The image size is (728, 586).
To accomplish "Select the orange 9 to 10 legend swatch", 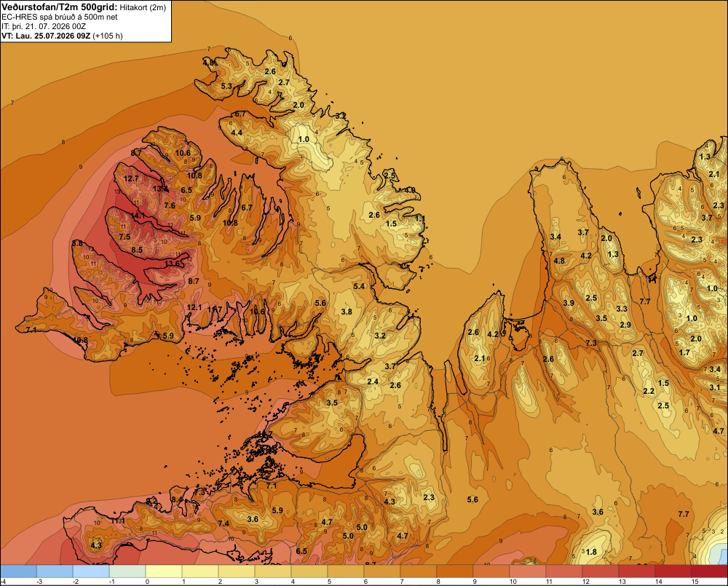I will pyautogui.click(x=491, y=571).
